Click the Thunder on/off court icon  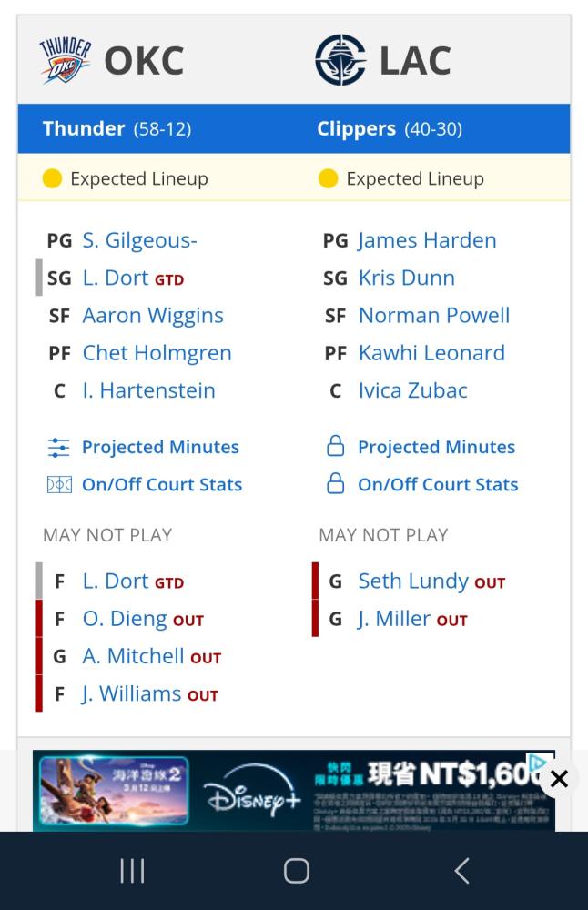pos(58,484)
